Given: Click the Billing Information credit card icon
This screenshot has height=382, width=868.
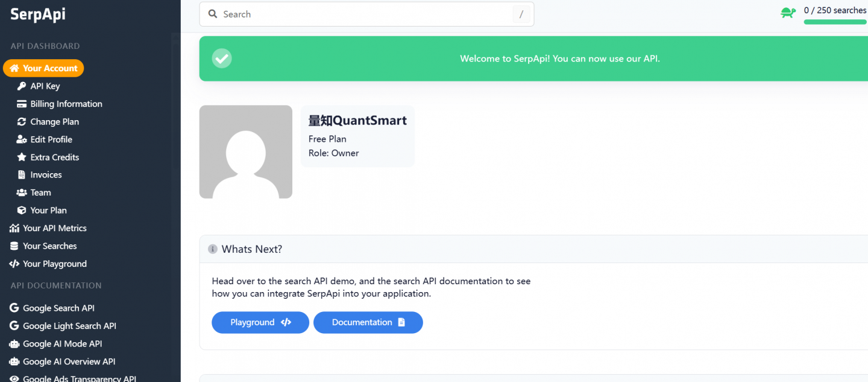Looking at the screenshot, I should pyautogui.click(x=22, y=104).
